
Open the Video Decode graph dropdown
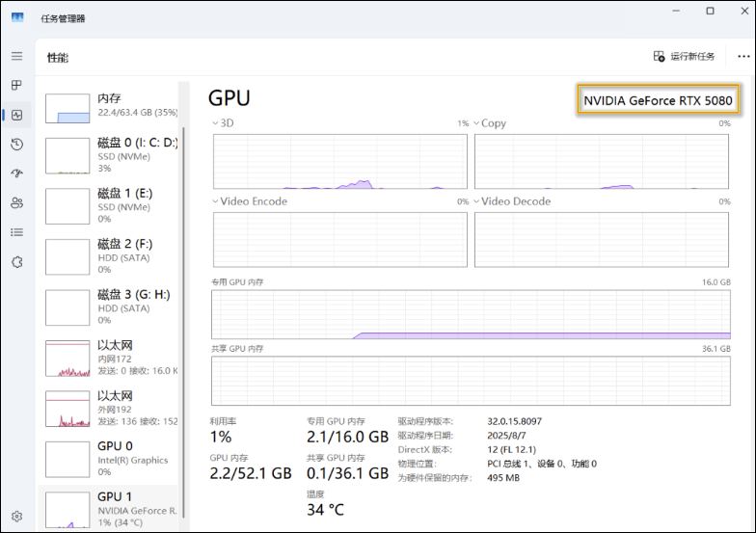tap(477, 201)
